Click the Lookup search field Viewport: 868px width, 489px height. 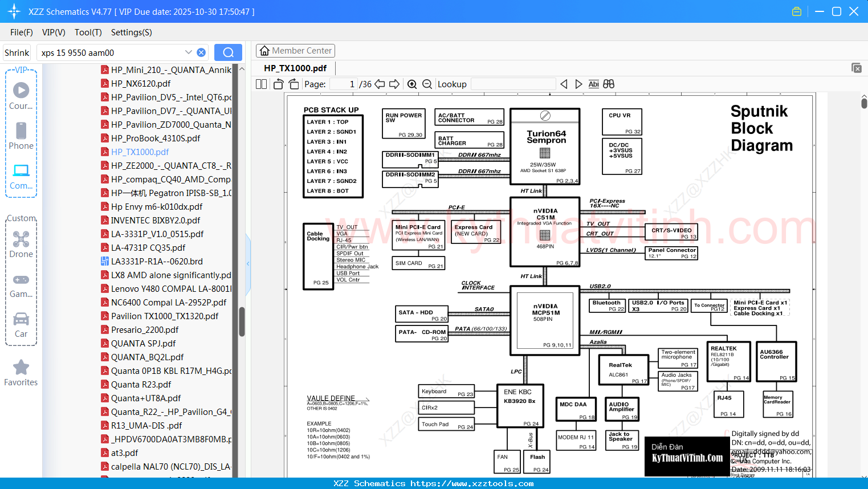(x=513, y=84)
